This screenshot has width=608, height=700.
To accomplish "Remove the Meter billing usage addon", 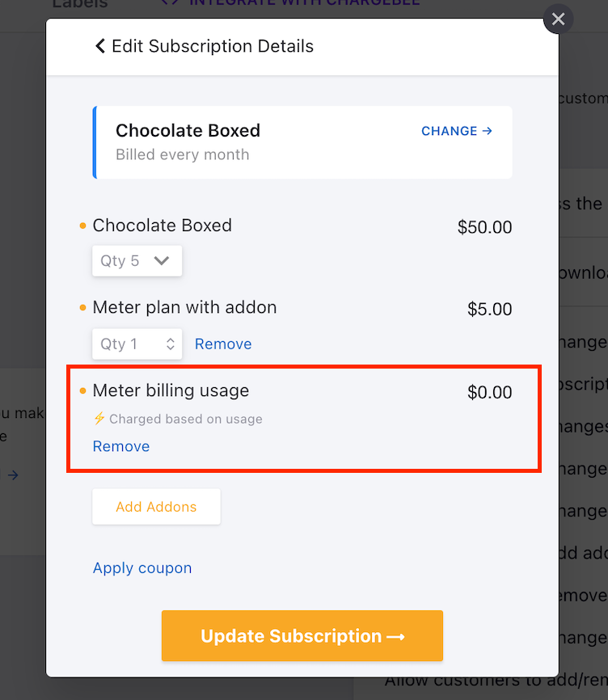I will 121,446.
